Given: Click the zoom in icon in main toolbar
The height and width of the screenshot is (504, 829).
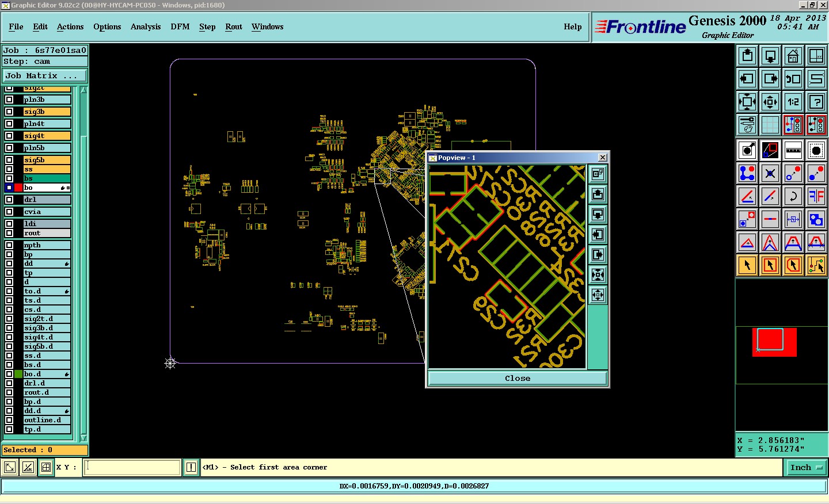Looking at the screenshot, I should tap(747, 102).
